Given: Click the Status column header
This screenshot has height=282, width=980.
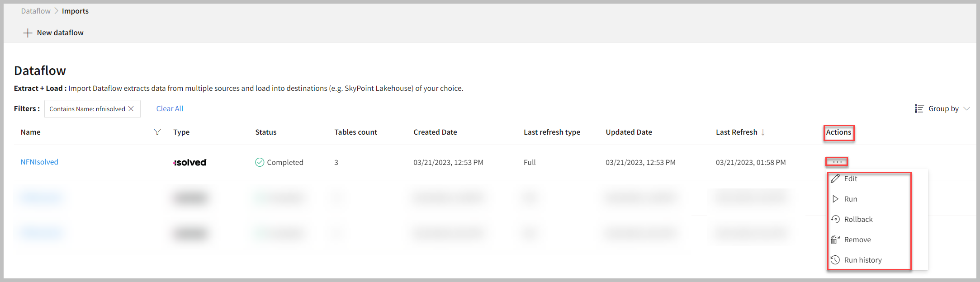Looking at the screenshot, I should point(265,132).
